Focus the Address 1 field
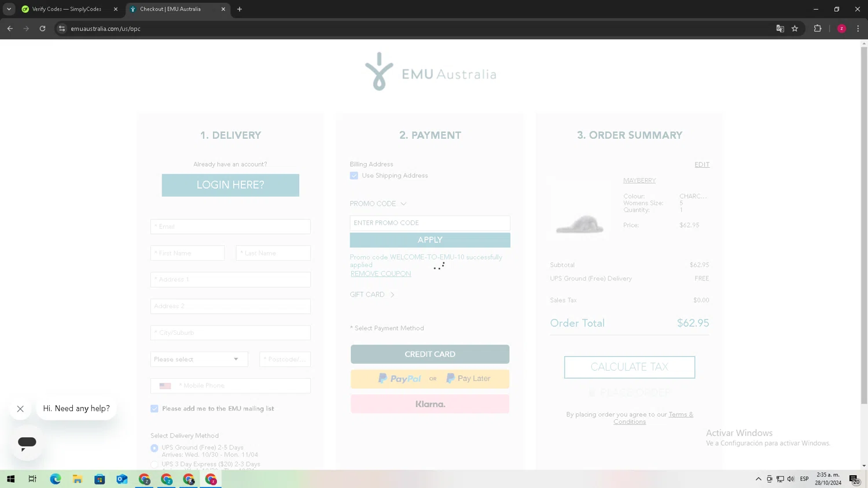Screen dimensions: 868x488 coord(230,280)
